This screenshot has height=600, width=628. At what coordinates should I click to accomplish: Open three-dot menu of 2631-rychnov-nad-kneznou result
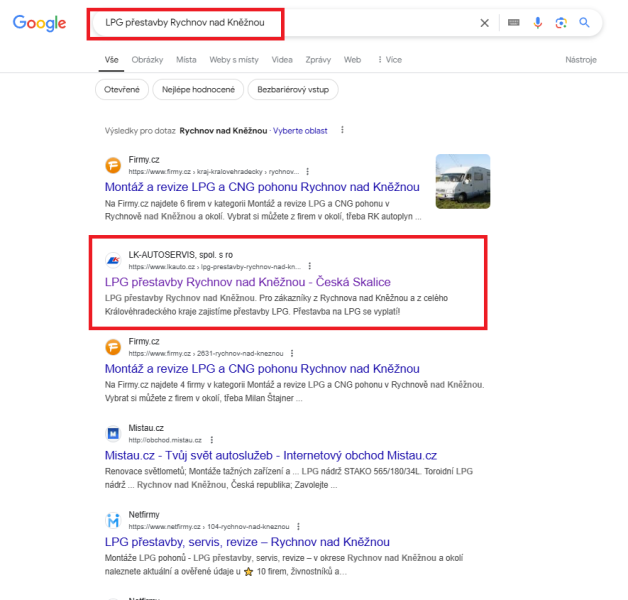pos(292,353)
